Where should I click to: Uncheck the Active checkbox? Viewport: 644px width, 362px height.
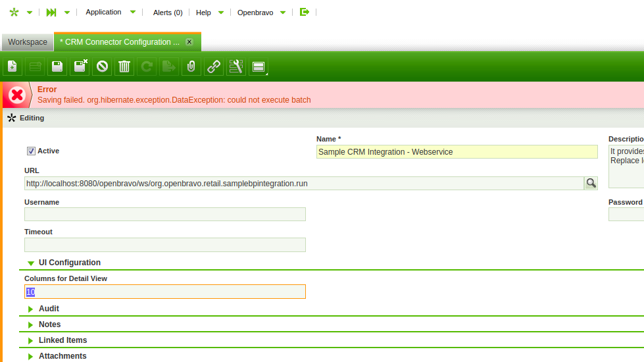(x=31, y=151)
